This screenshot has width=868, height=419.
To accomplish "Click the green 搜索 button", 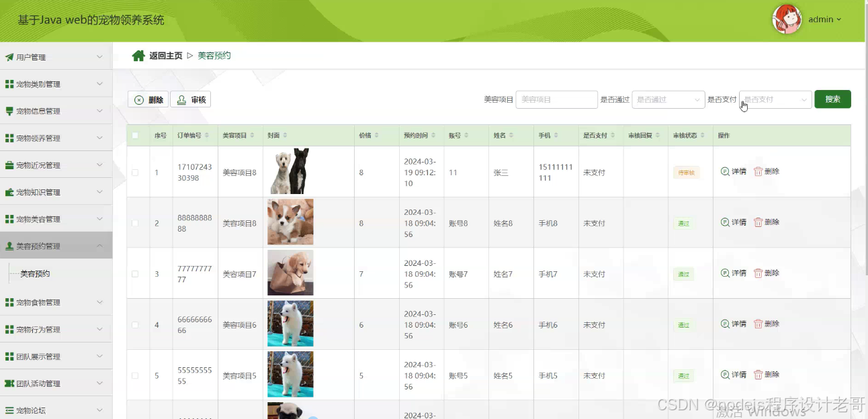I will click(x=832, y=99).
